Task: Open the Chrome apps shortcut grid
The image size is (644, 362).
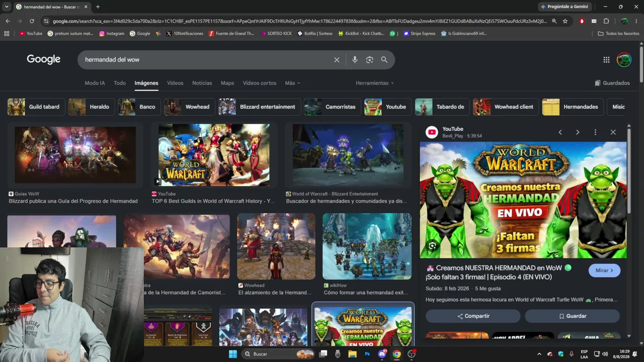Action: click(7, 34)
